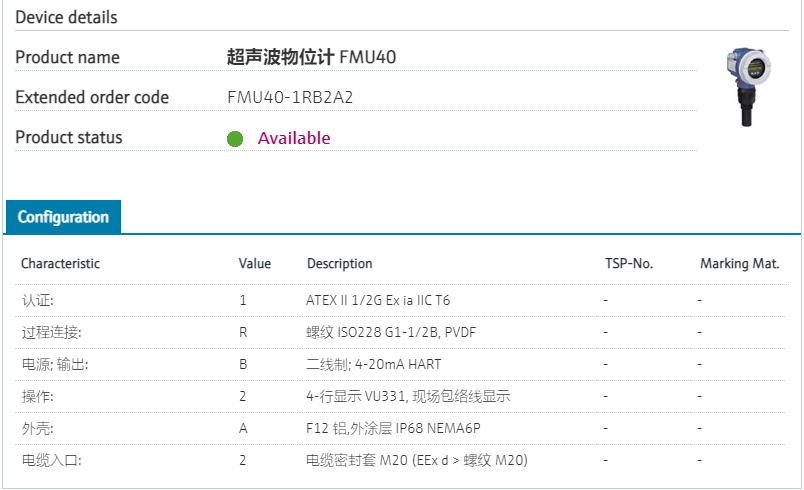Click the Value column header
Image resolution: width=804 pixels, height=490 pixels.
tap(255, 264)
